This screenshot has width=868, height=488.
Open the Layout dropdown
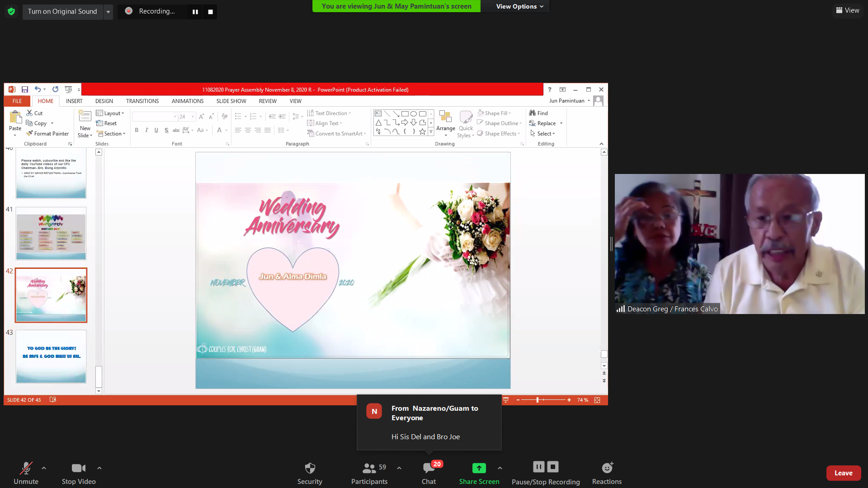[110, 113]
